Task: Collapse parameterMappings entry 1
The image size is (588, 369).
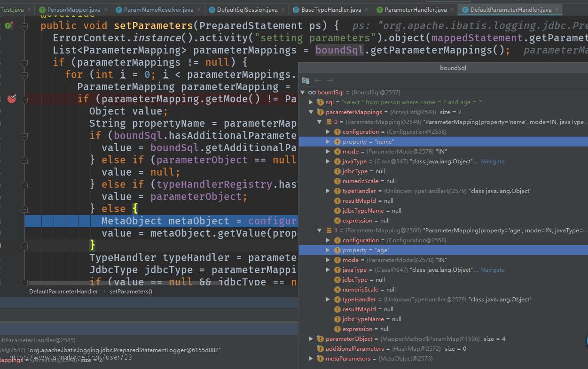Action: [320, 231]
